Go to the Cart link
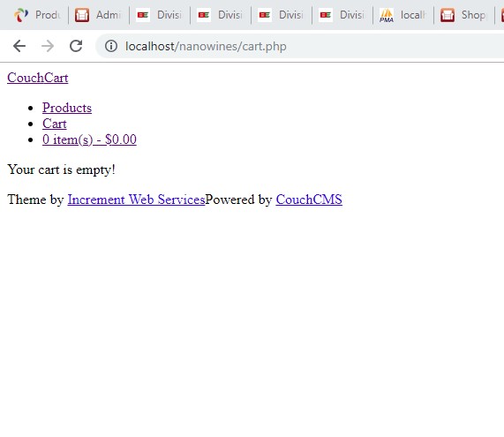 click(55, 124)
